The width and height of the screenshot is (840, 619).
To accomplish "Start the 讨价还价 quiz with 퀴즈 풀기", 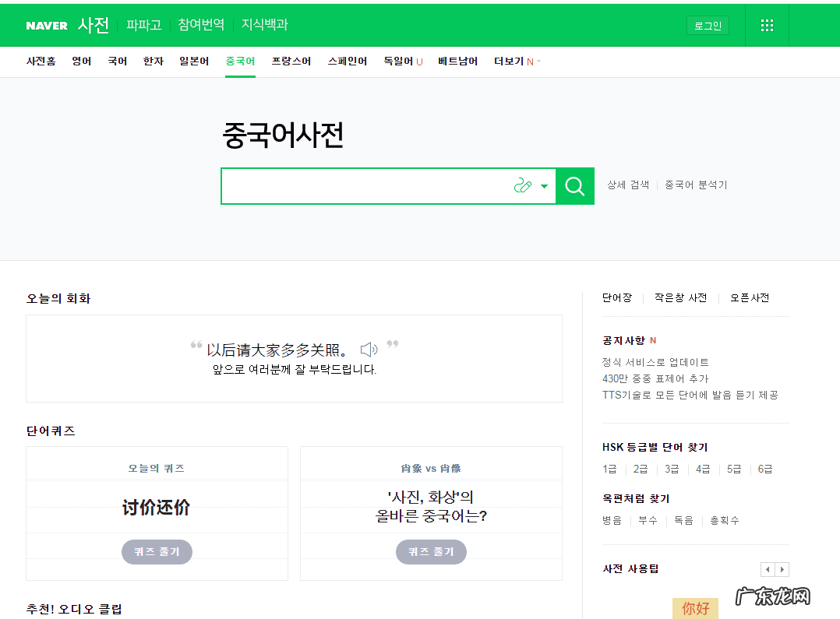I will pyautogui.click(x=157, y=551).
